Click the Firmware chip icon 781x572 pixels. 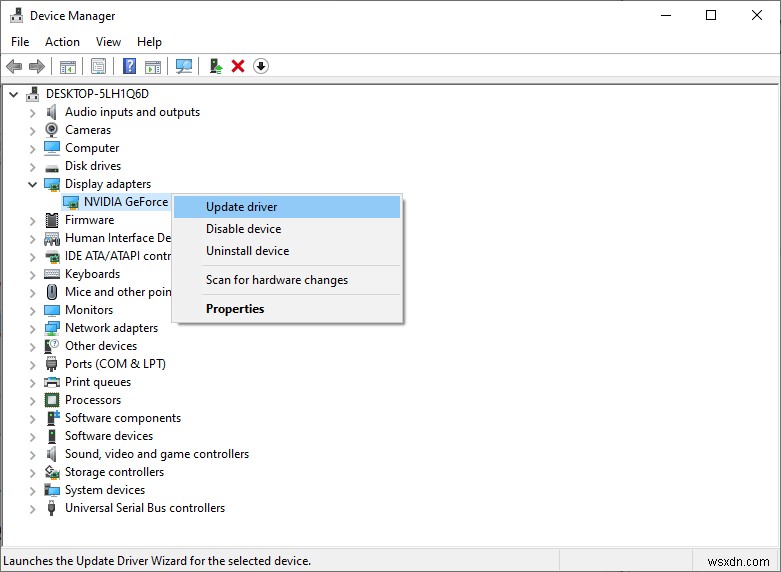pyautogui.click(x=52, y=220)
